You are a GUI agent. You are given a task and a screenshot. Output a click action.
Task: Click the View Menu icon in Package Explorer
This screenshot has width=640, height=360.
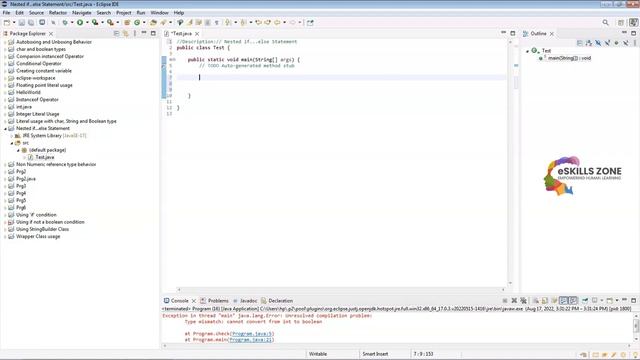(x=135, y=33)
